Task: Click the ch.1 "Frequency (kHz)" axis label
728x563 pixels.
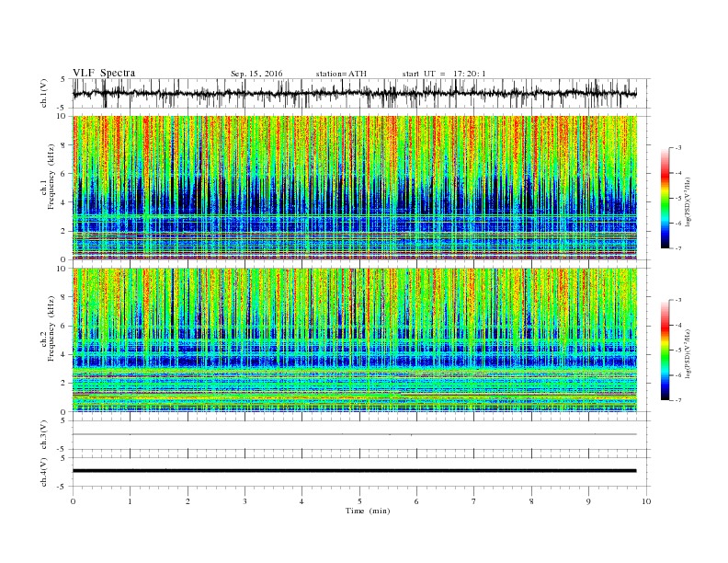Action: [x=51, y=177]
